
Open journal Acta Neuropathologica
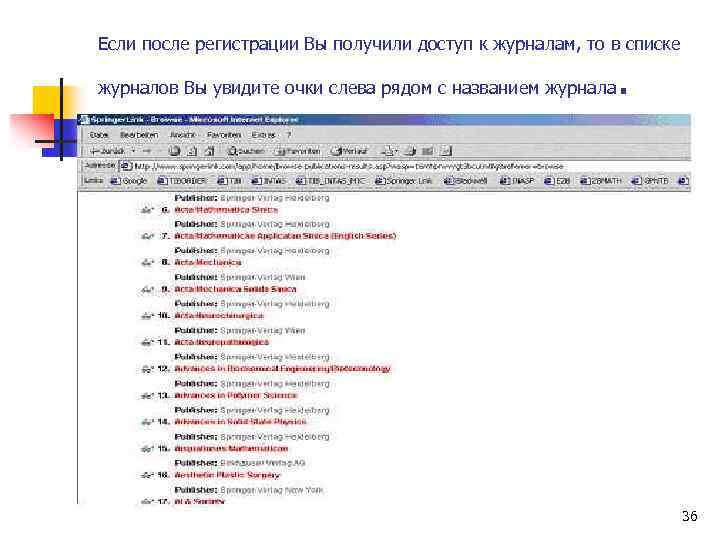click(x=222, y=343)
